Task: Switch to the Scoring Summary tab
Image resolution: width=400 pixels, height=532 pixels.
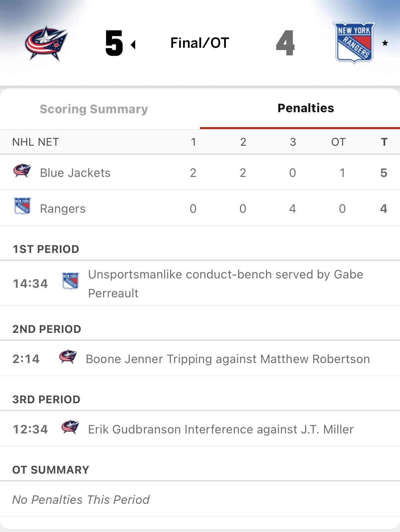Action: (x=94, y=109)
